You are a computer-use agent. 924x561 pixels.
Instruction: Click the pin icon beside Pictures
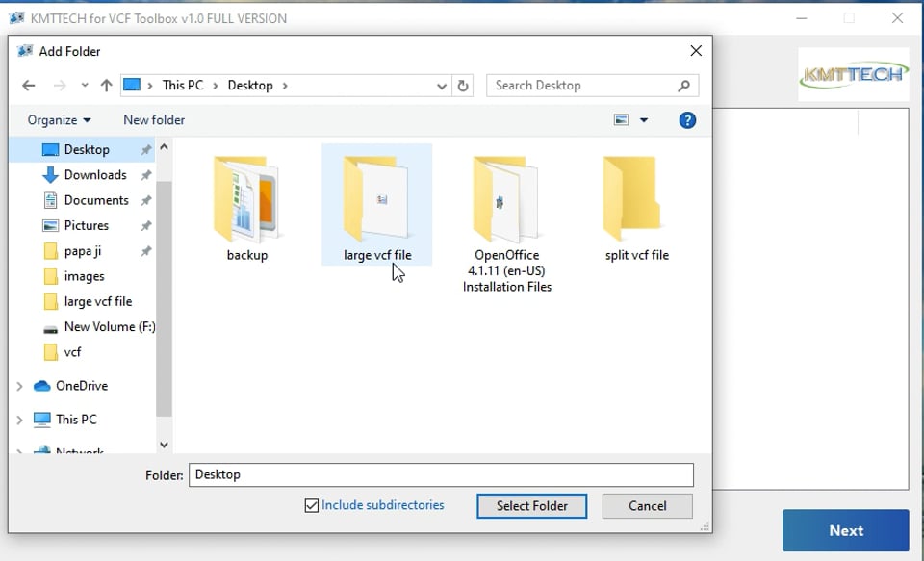pos(146,226)
